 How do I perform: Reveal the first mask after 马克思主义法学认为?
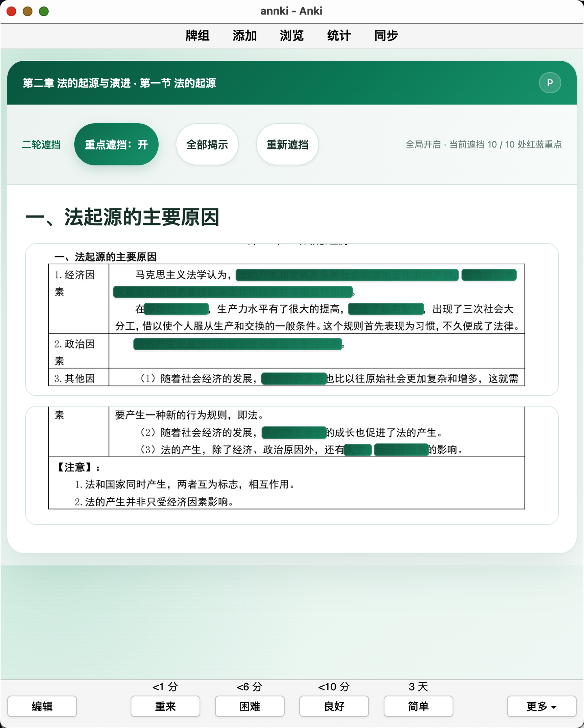pyautogui.click(x=347, y=275)
